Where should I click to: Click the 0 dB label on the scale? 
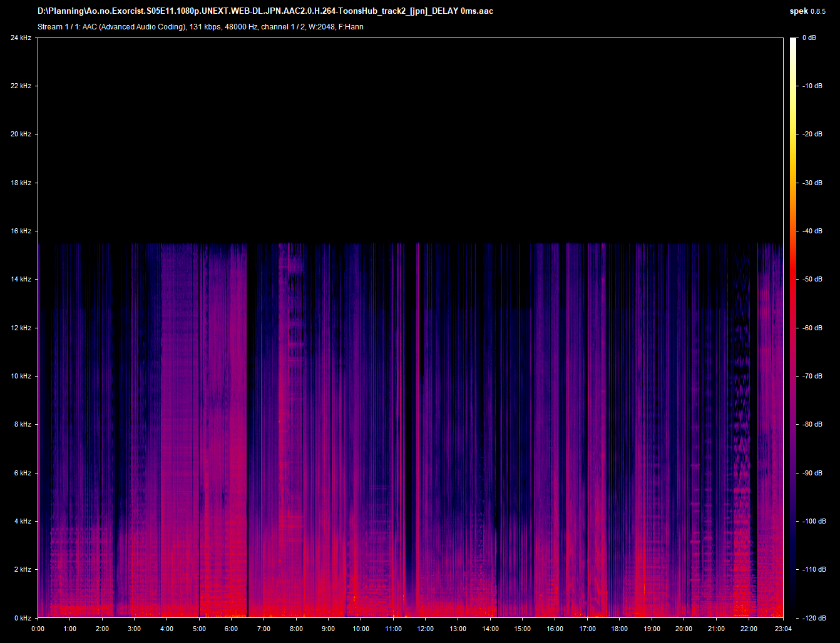[x=809, y=38]
